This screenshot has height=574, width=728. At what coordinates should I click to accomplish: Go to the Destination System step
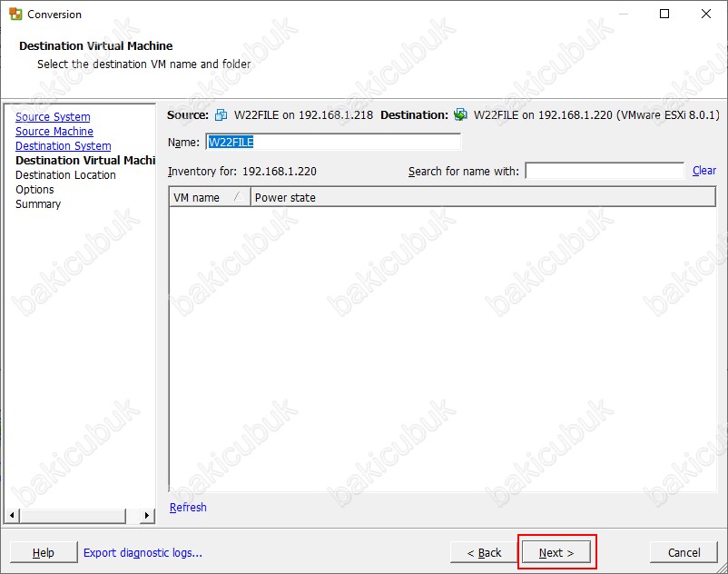(64, 146)
